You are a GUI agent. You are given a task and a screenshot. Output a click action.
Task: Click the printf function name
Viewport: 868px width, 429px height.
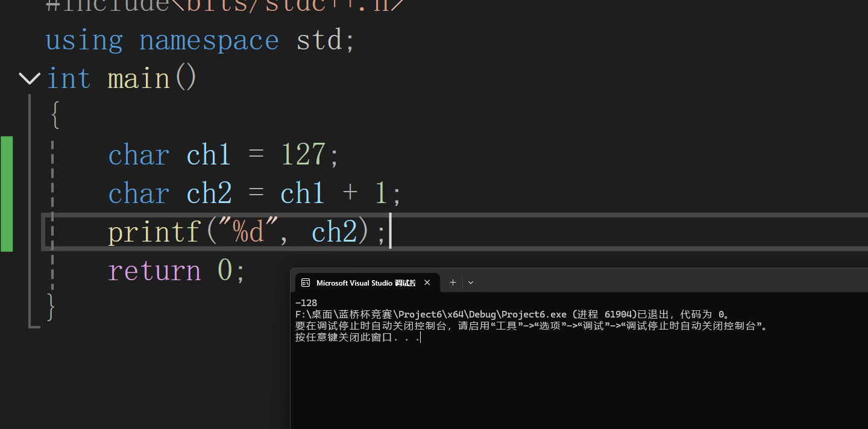(x=154, y=232)
